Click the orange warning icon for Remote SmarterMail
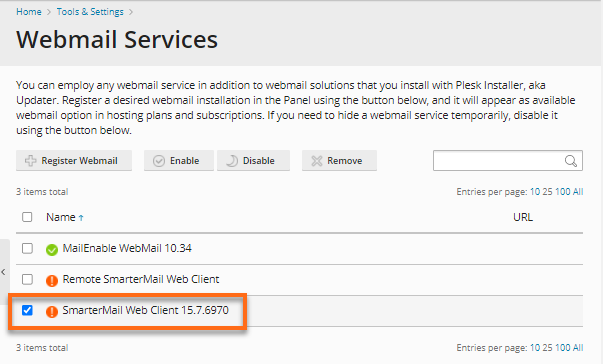Image resolution: width=603 pixels, height=364 pixels. click(x=52, y=281)
